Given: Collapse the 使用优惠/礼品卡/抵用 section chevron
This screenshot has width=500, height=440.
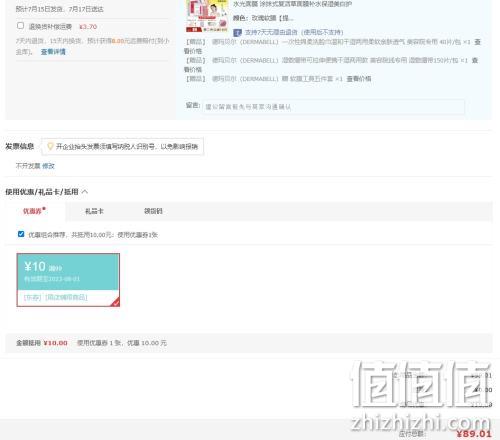Looking at the screenshot, I should point(85,192).
